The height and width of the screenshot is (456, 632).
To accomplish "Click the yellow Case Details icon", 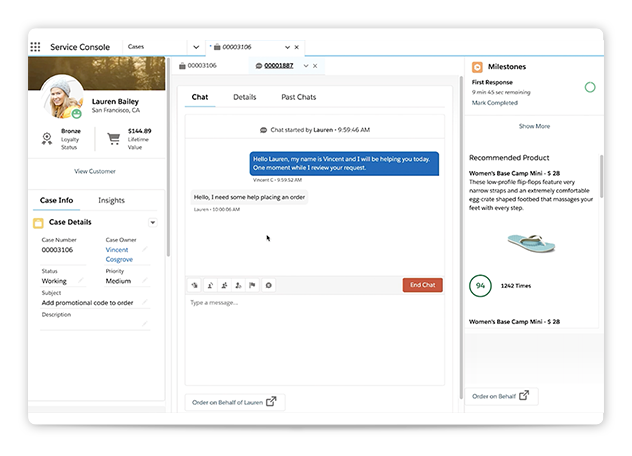I will tap(38, 222).
